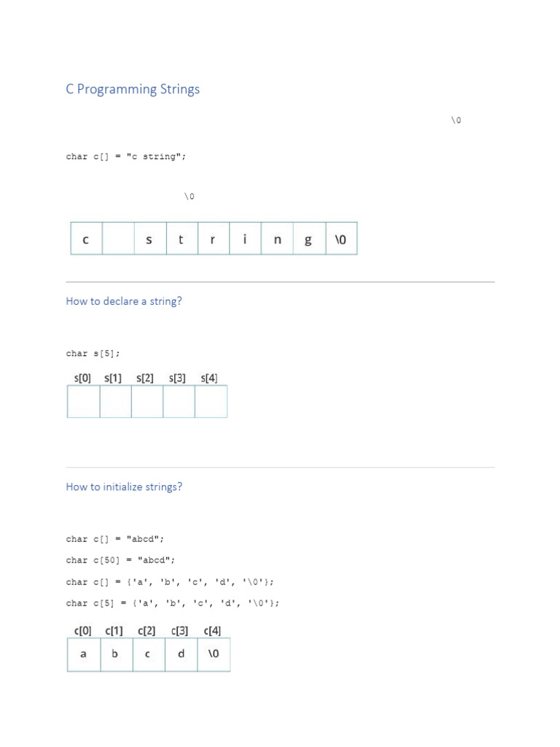Click the "i" cell in the c string diagram
The height and width of the screenshot is (747, 560).
point(245,239)
